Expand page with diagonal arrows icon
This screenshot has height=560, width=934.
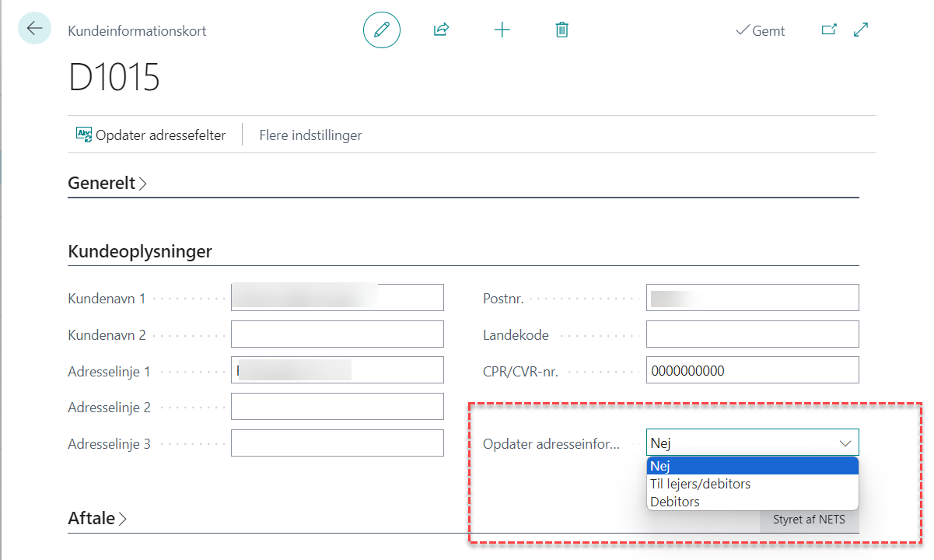[x=861, y=30]
